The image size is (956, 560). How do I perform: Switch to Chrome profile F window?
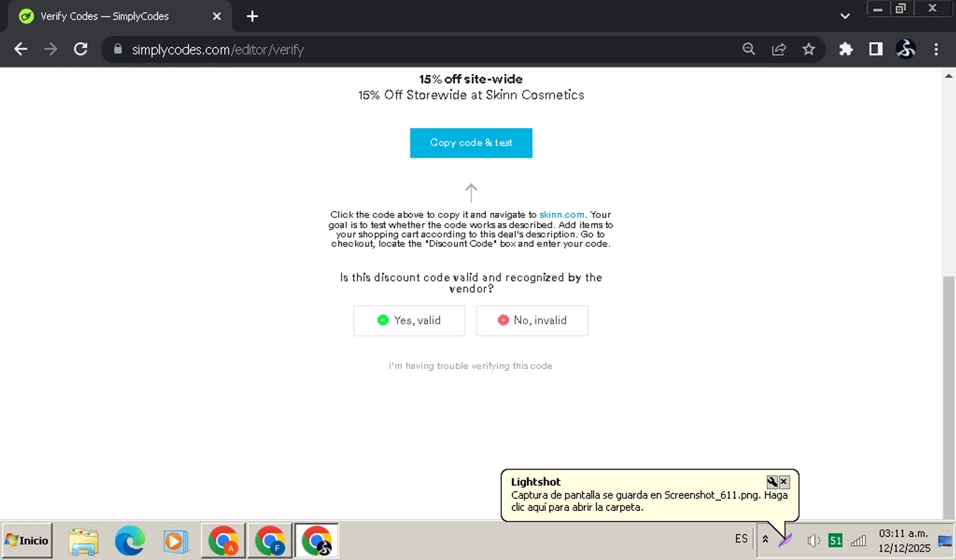coord(270,541)
